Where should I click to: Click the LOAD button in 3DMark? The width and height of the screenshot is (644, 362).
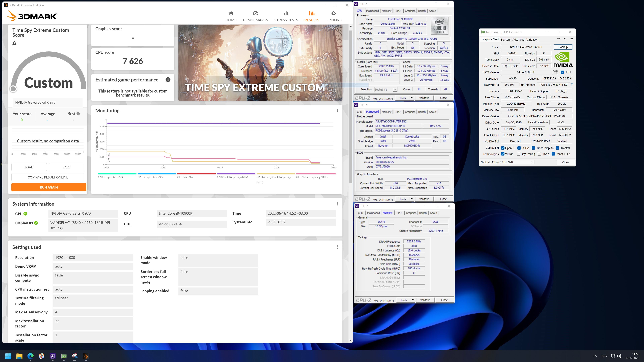click(29, 167)
